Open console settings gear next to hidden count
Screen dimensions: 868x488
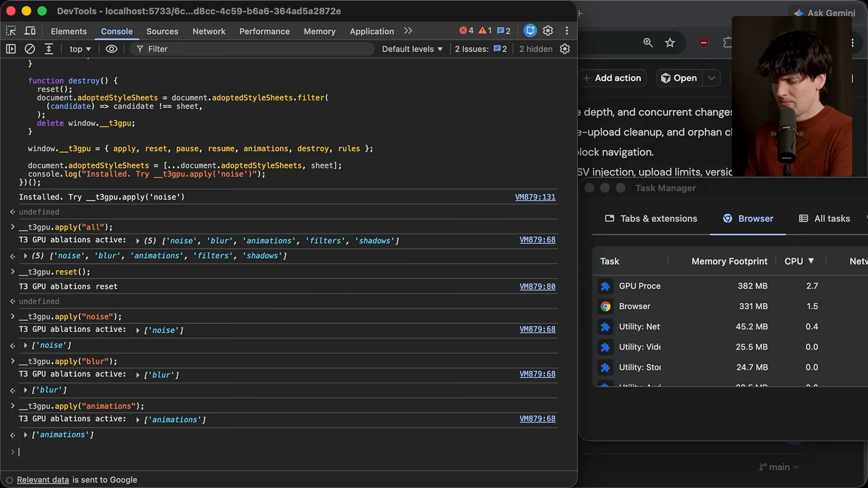click(x=565, y=49)
